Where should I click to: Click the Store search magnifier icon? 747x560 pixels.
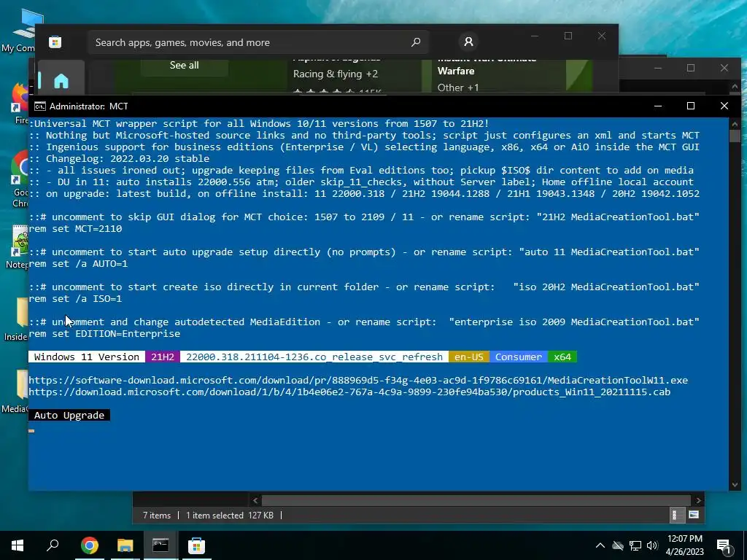[416, 42]
